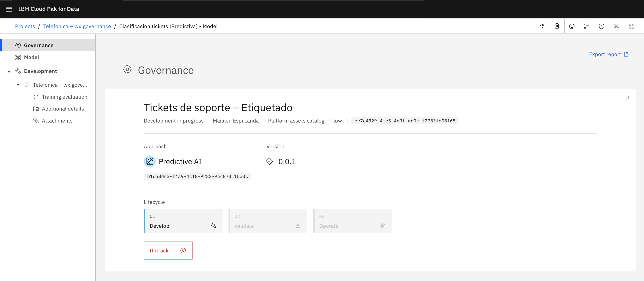Collapse the Development section in sidebar
Screen dimensions: 644x281
[x=9, y=72]
